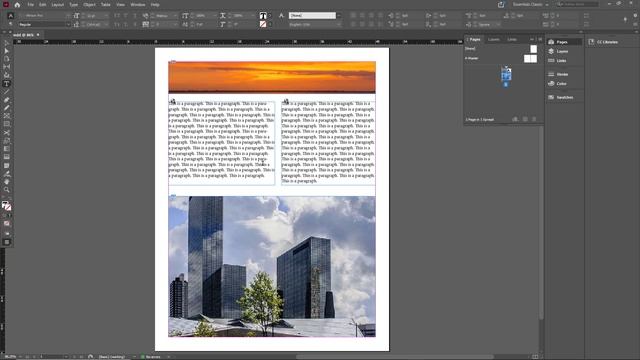Open the font size dropdown
The width and height of the screenshot is (640, 360).
(106, 16)
